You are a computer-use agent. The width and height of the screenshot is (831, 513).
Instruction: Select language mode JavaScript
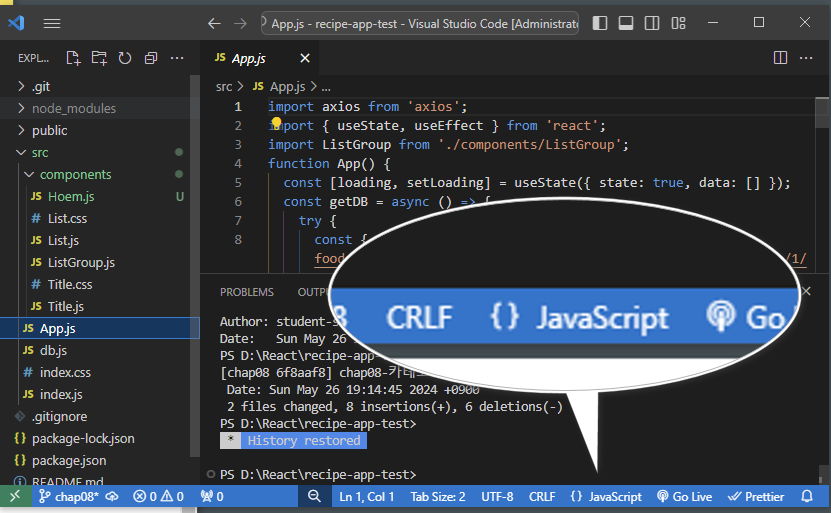[x=606, y=497]
